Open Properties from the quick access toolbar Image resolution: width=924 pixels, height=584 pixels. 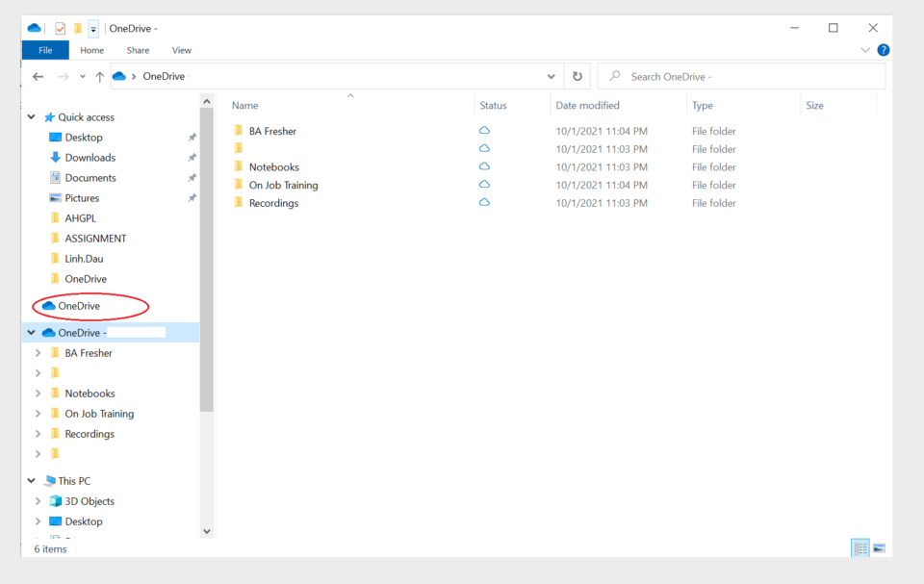point(60,28)
